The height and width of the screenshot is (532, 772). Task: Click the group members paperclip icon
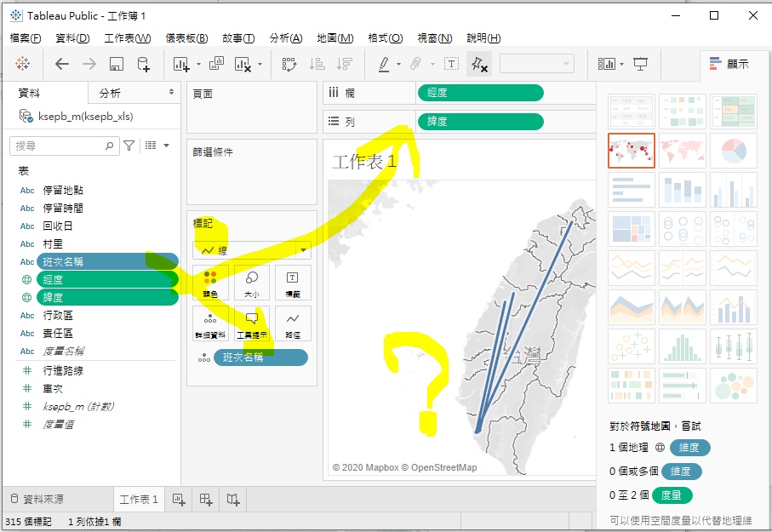[415, 64]
